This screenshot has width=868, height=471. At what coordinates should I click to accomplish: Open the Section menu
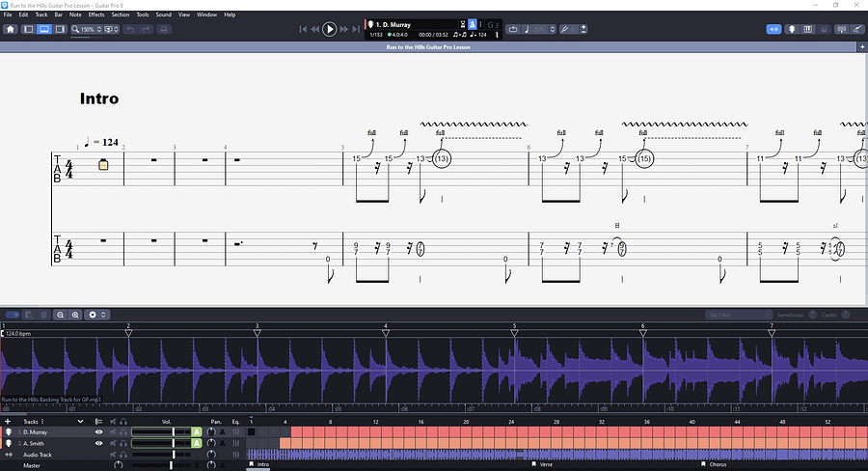tap(121, 15)
